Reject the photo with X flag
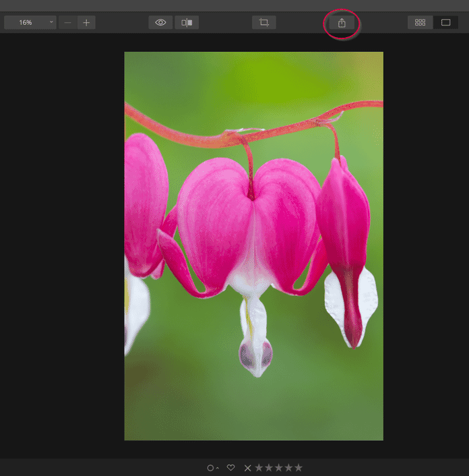Screen dimensions: 469x476 tap(247, 468)
